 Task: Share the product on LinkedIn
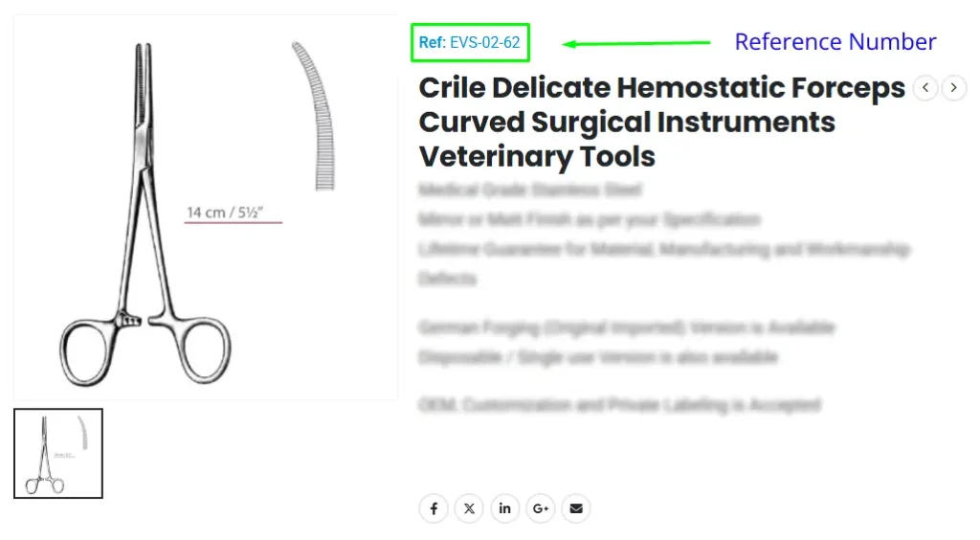coord(504,508)
